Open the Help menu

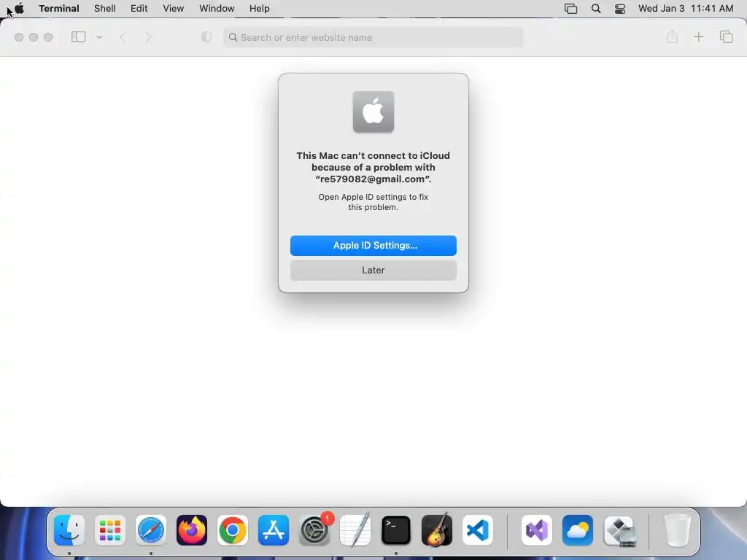pyautogui.click(x=260, y=8)
